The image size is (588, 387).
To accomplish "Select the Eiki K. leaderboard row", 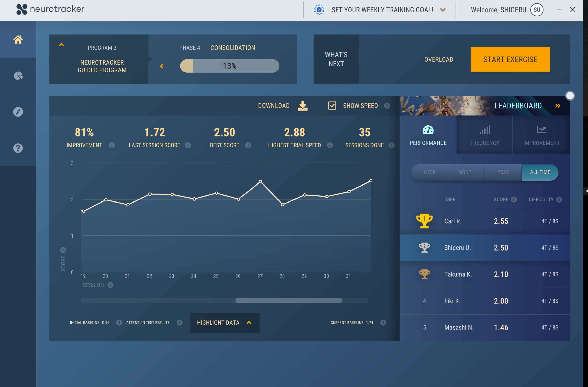I will click(x=484, y=301).
